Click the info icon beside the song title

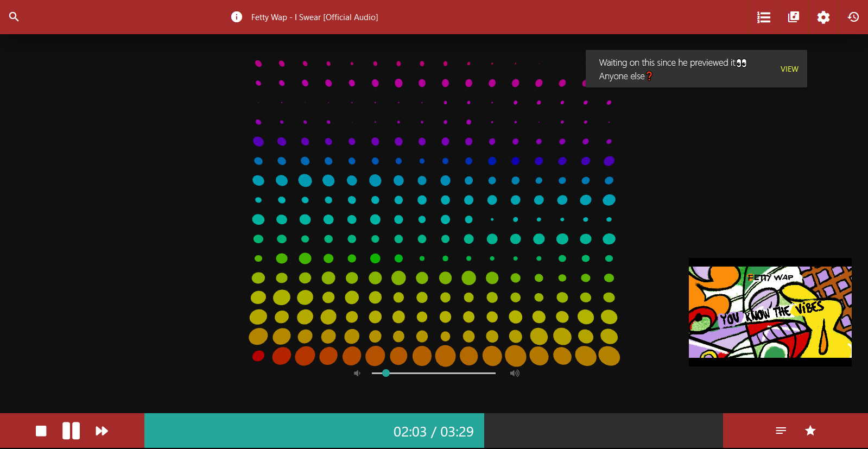pyautogui.click(x=237, y=17)
